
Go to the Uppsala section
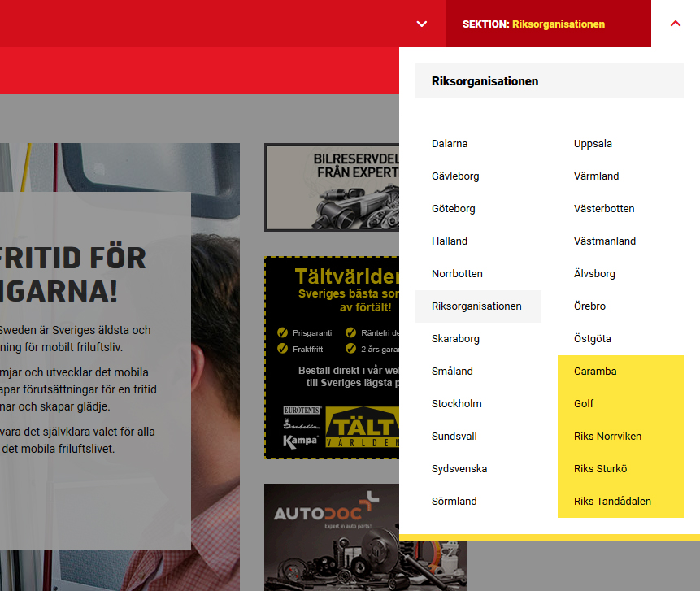593,144
